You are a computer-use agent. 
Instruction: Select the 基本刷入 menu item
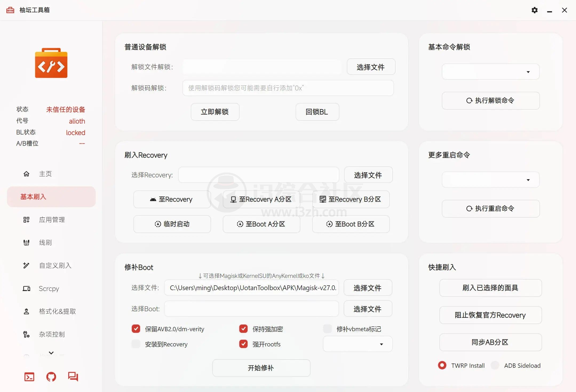(51, 197)
